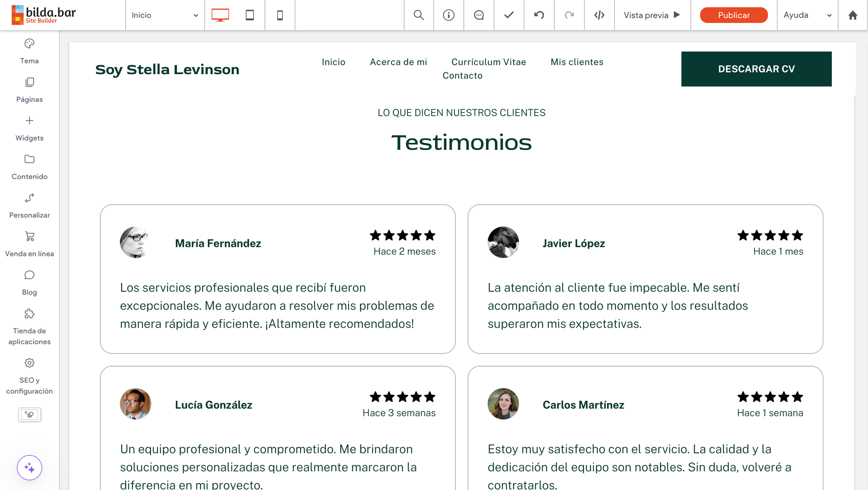Open Venda en línea store panel
The height and width of the screenshot is (490, 868).
(x=29, y=244)
